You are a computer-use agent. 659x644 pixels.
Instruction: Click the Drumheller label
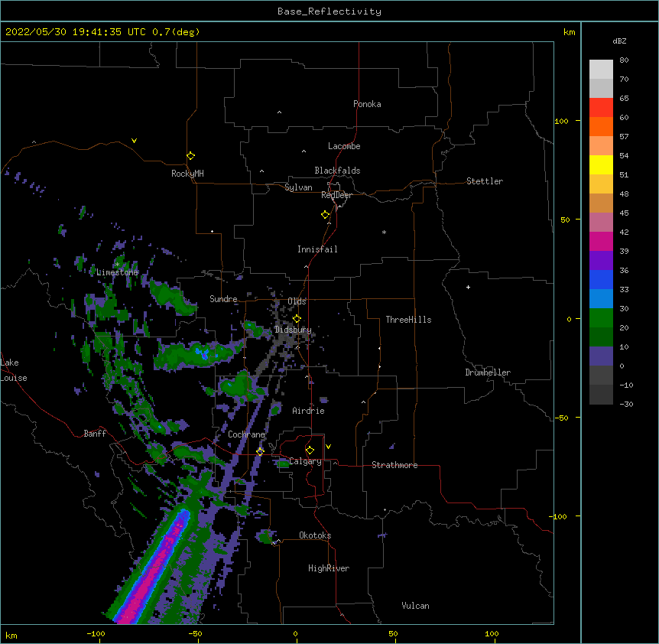(x=488, y=372)
